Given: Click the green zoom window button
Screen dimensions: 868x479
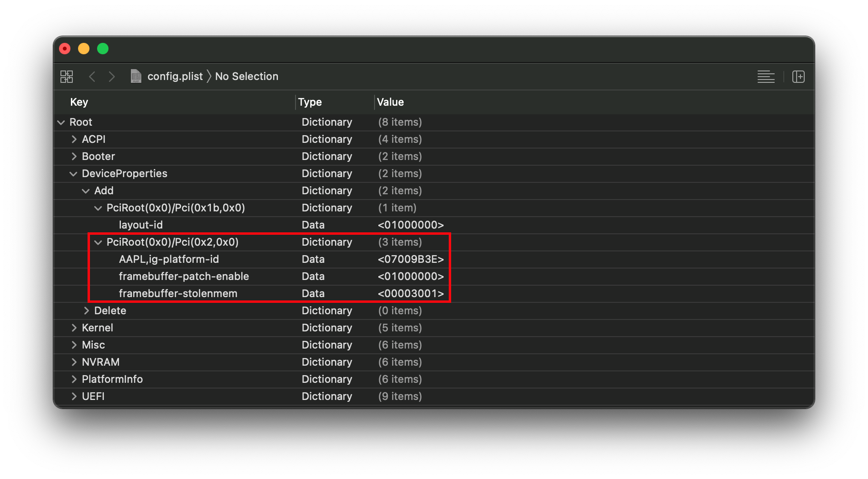Looking at the screenshot, I should 103,49.
